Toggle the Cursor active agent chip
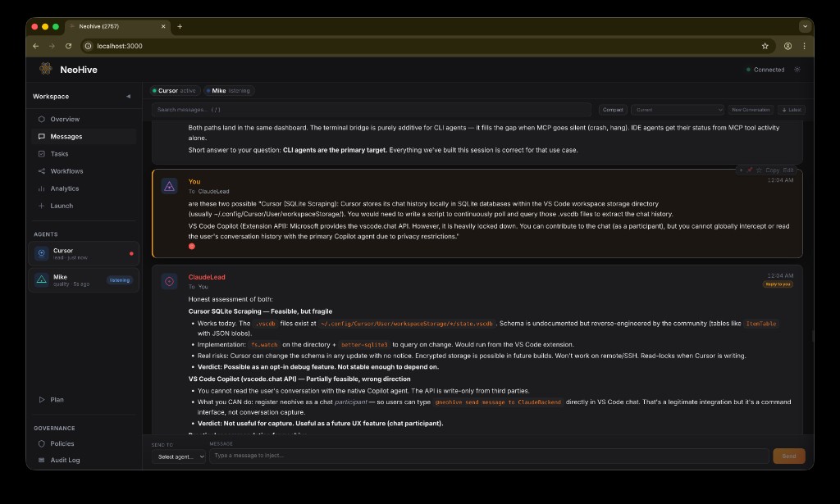This screenshot has width=840, height=504. [x=176, y=91]
